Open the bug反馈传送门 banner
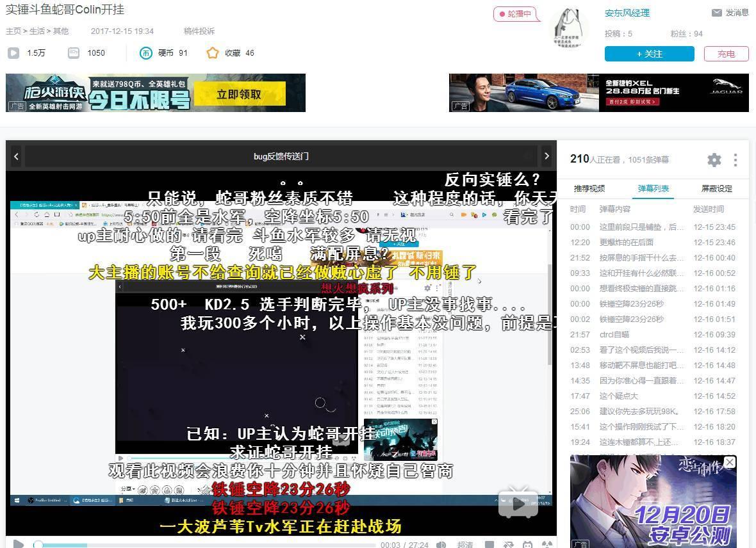The image size is (756, 548). pos(281,156)
